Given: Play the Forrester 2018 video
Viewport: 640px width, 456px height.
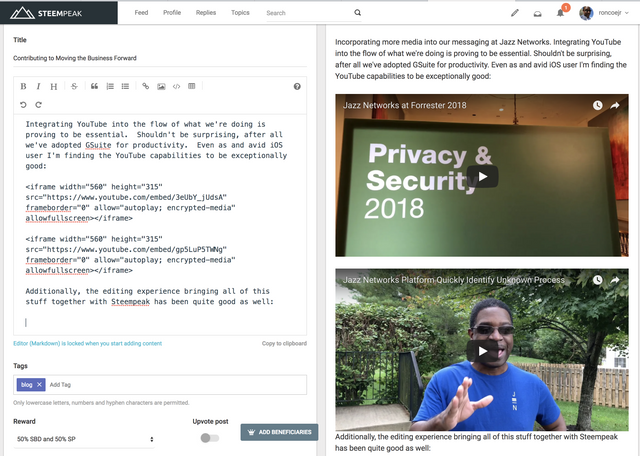Looking at the screenshot, I should point(482,176).
